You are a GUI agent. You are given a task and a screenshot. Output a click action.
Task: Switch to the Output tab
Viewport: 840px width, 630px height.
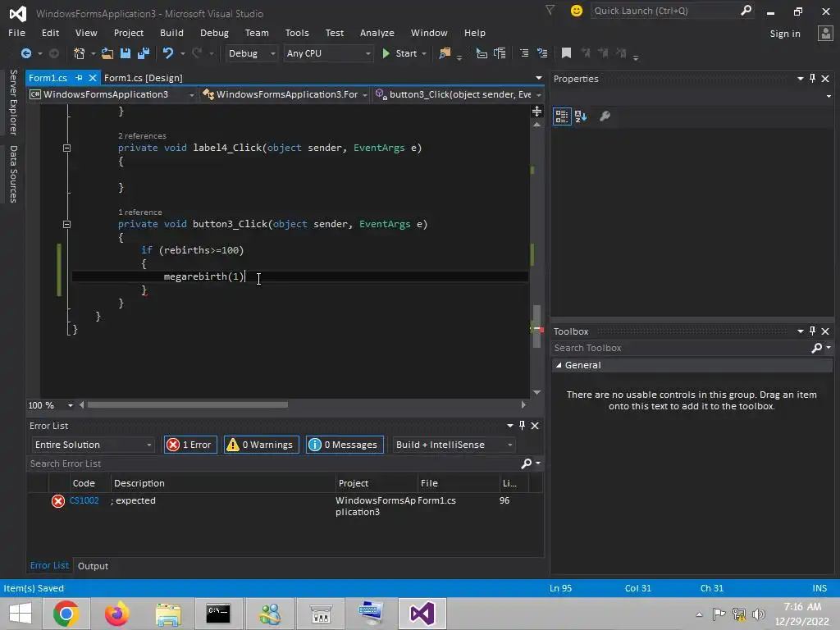93,566
